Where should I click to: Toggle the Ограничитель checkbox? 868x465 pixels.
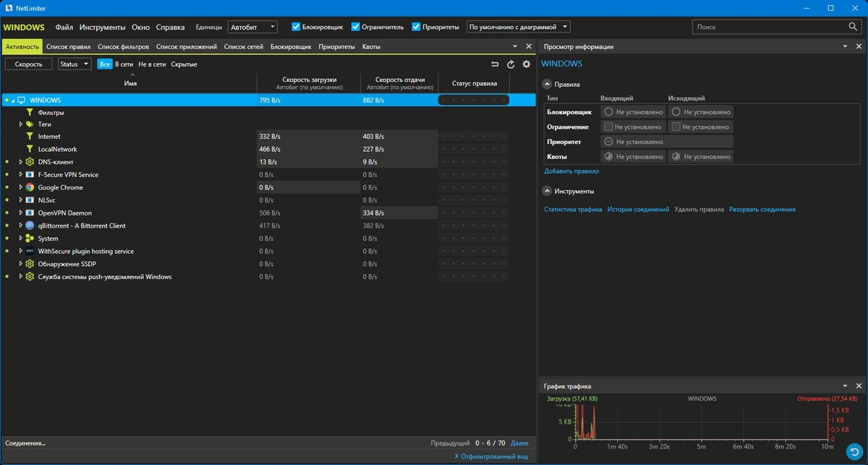pyautogui.click(x=356, y=27)
